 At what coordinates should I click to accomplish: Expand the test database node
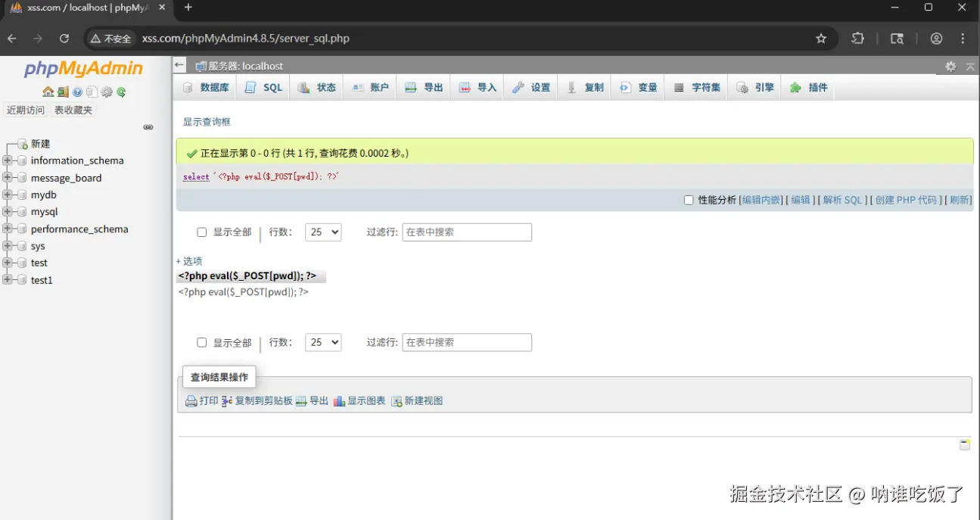tap(8, 263)
